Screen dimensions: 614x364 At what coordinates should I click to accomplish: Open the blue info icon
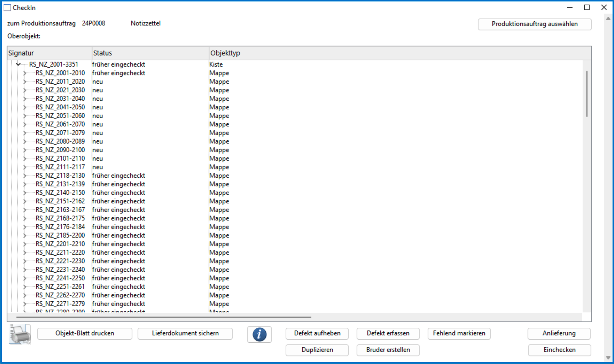259,334
